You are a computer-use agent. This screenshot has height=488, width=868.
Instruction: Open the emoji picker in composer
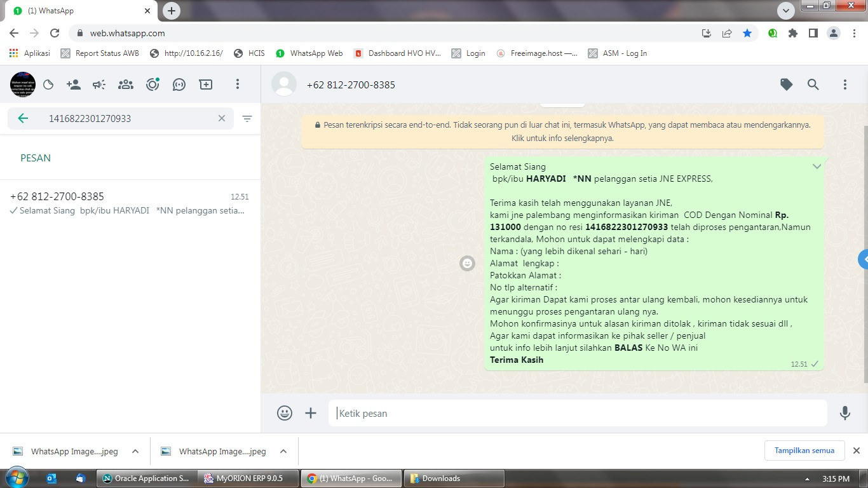(285, 413)
